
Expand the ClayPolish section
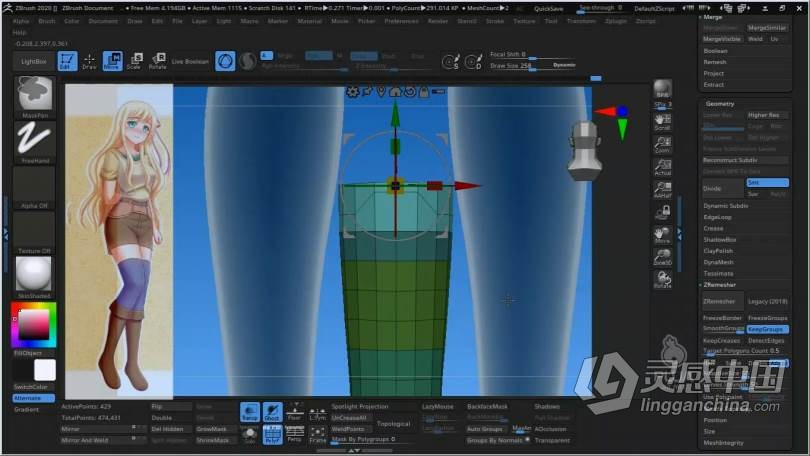point(718,251)
